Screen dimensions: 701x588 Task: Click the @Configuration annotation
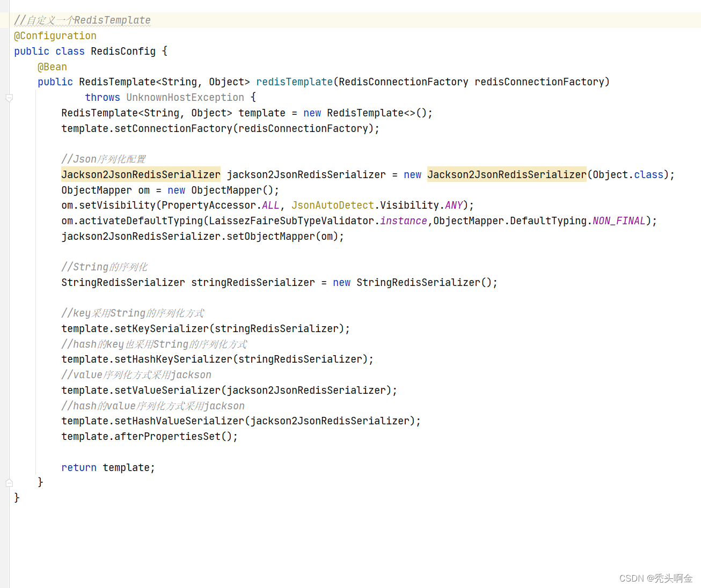click(x=55, y=36)
